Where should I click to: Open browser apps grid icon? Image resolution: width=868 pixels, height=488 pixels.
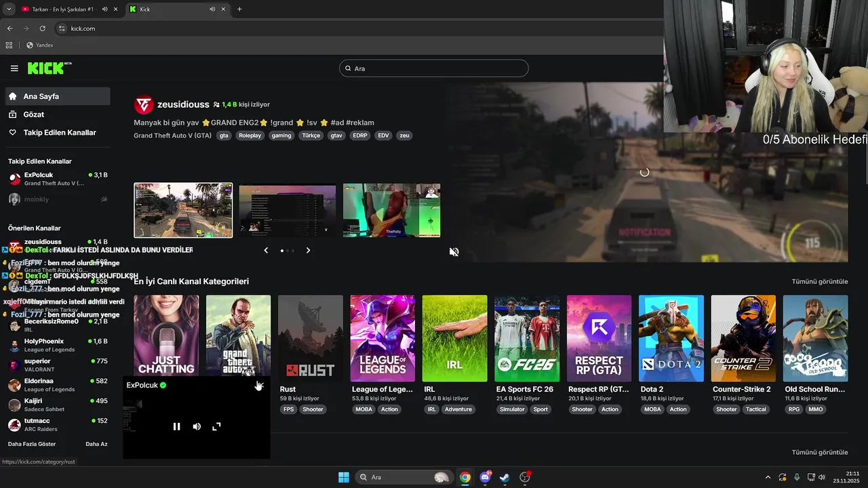[x=9, y=45]
